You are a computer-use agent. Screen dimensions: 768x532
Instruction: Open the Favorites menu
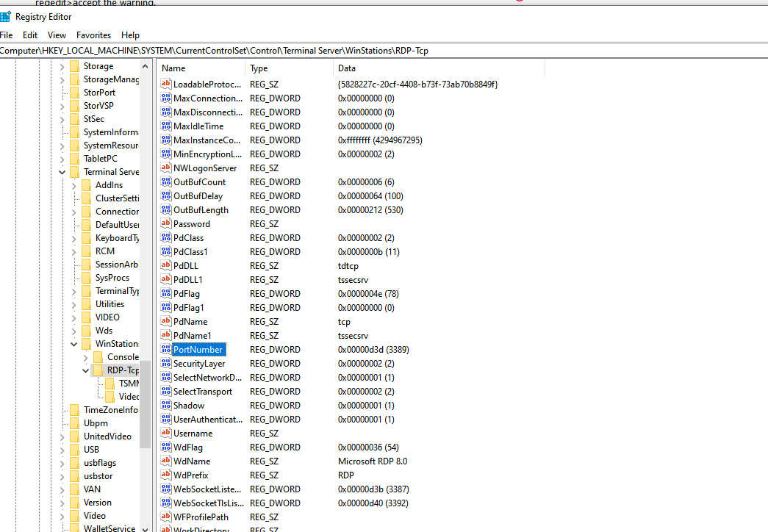point(93,35)
